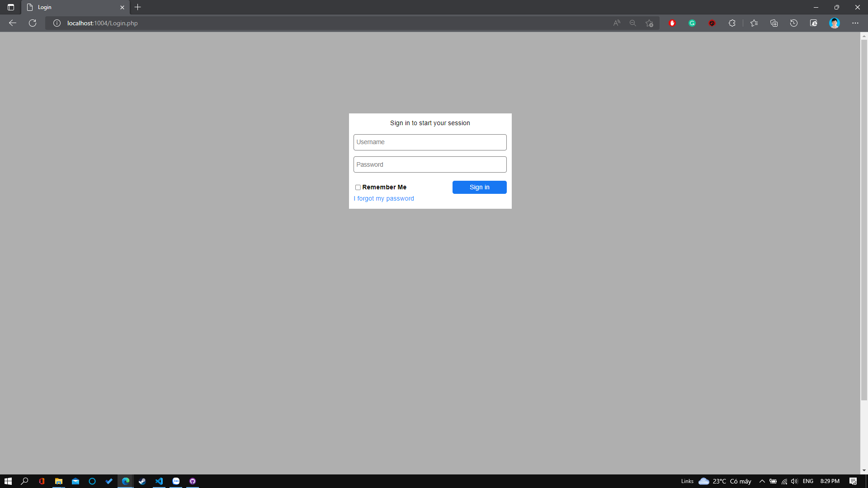Open Steam from the taskbar

(x=142, y=481)
